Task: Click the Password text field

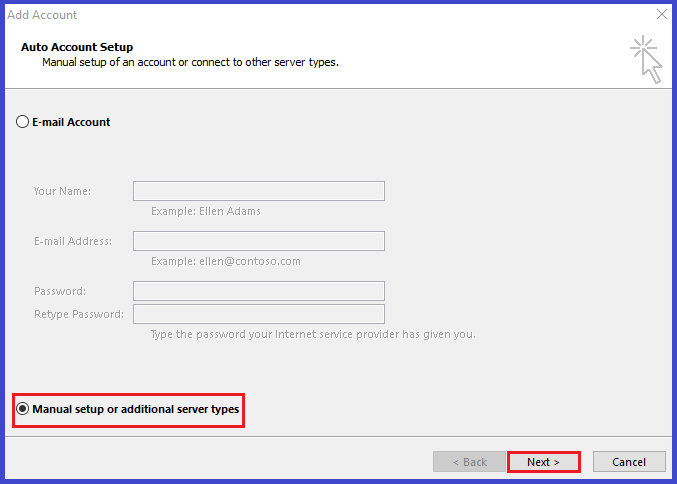Action: (x=259, y=291)
